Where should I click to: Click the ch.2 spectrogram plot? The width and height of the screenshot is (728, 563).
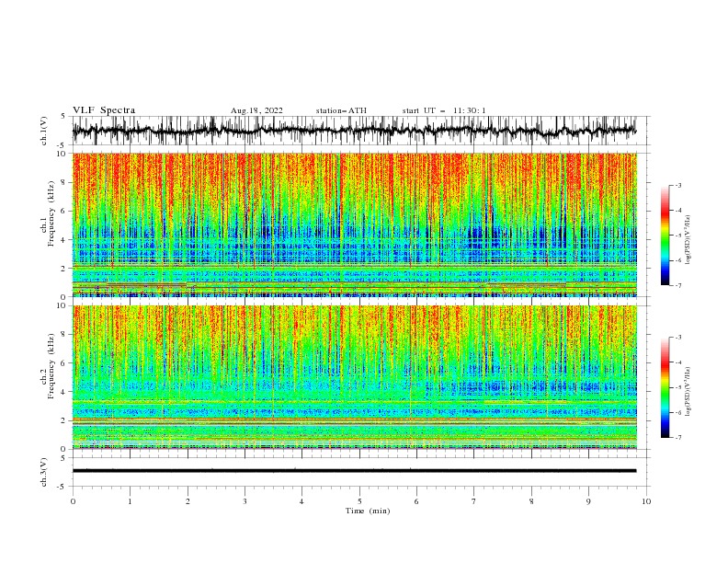tap(354, 377)
